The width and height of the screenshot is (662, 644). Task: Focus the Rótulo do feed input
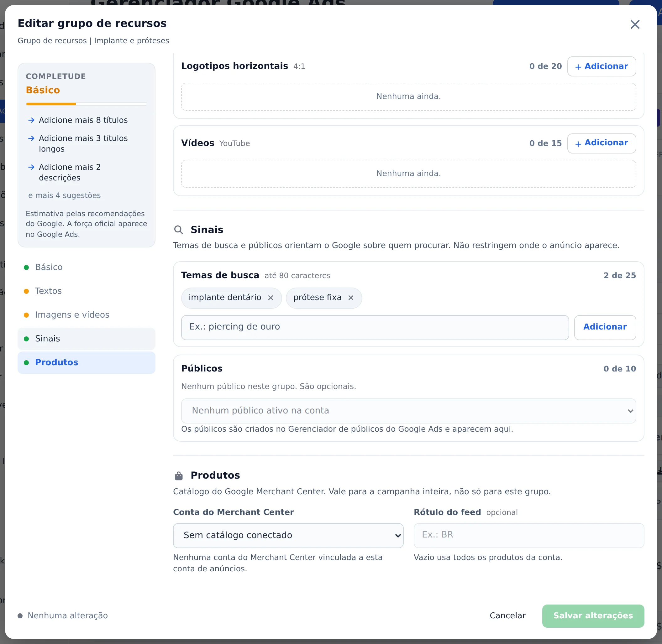(529, 535)
